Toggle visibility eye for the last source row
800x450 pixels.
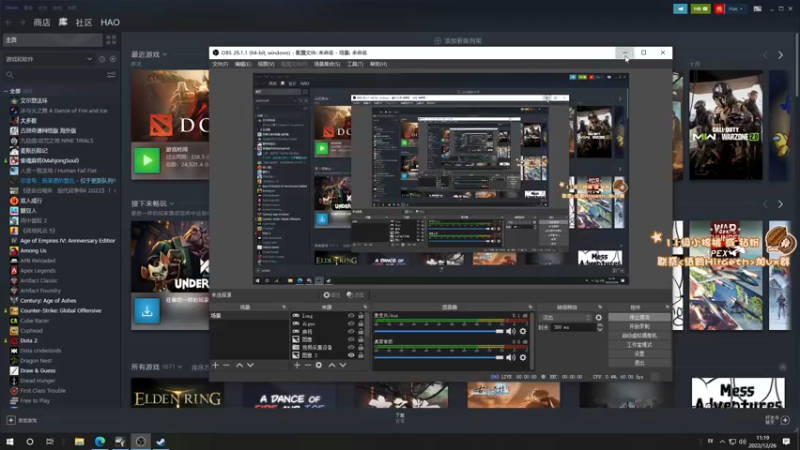(x=351, y=355)
